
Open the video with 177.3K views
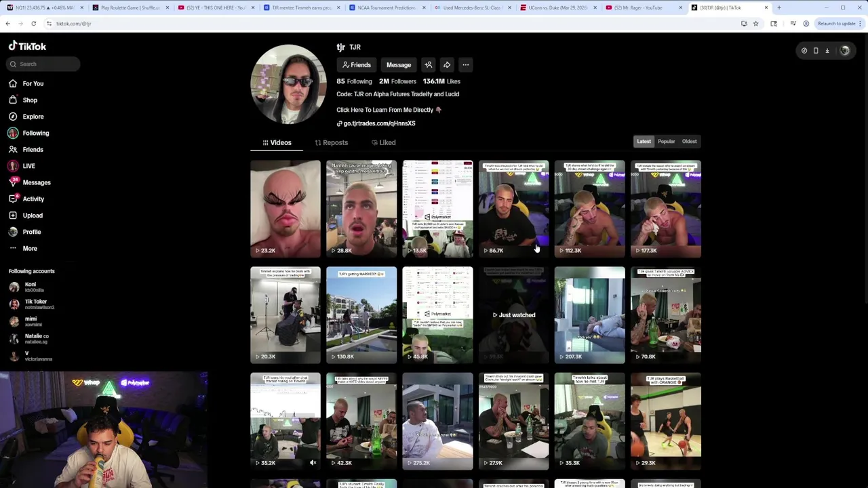666,209
